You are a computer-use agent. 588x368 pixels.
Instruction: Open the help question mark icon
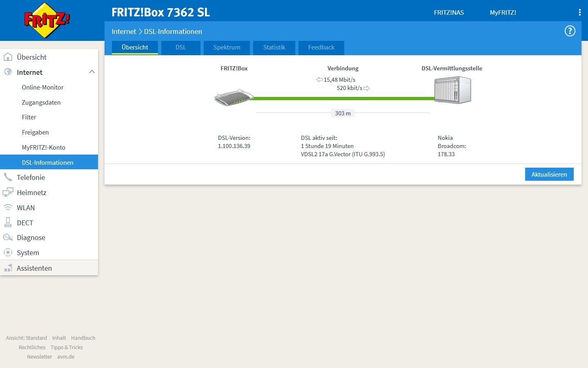[x=570, y=31]
